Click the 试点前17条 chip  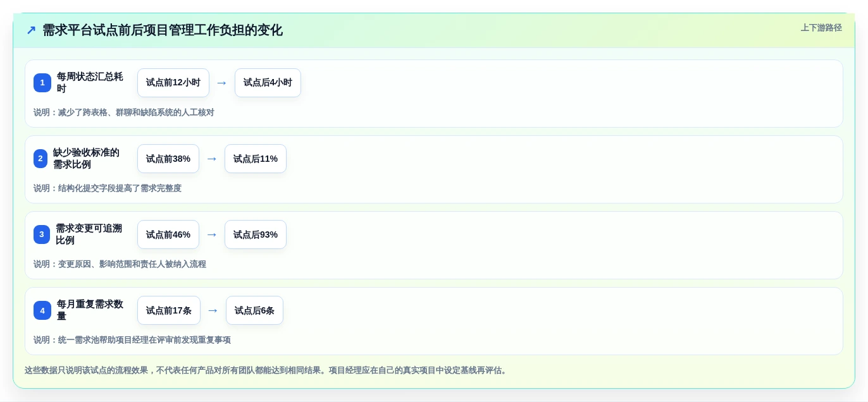click(169, 310)
